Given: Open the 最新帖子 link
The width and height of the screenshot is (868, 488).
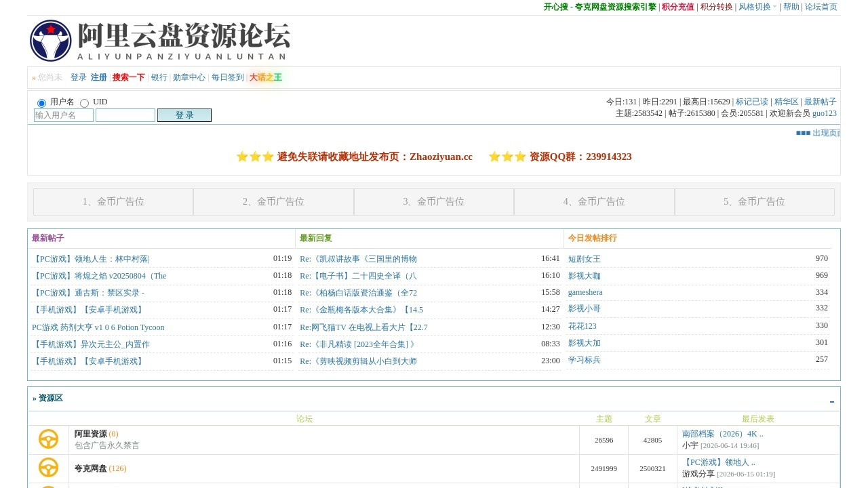Looking at the screenshot, I should pos(821,102).
